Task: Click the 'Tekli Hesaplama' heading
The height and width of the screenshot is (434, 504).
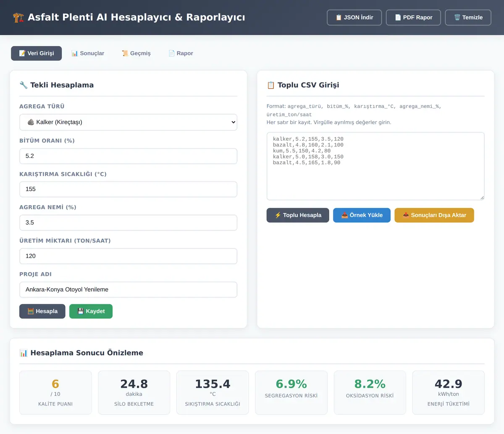Action: tap(62, 85)
